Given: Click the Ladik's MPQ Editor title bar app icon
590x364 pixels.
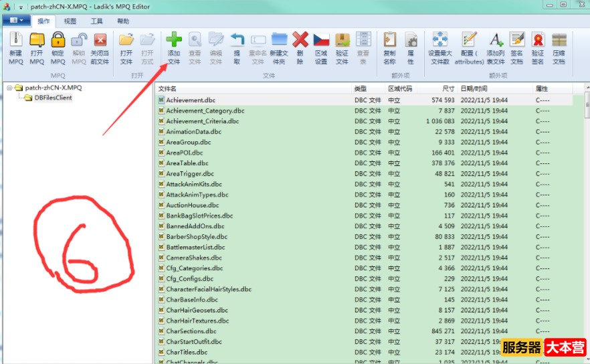Looking at the screenshot, I should tap(7, 7).
